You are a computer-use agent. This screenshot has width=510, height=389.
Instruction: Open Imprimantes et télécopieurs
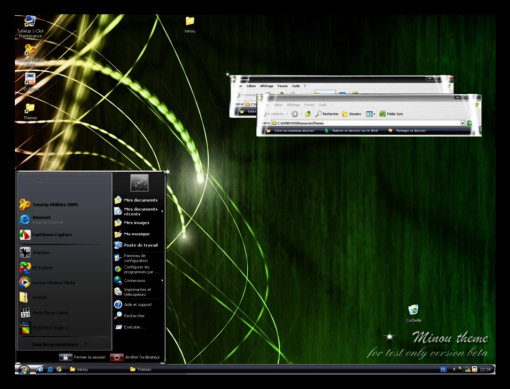138,292
